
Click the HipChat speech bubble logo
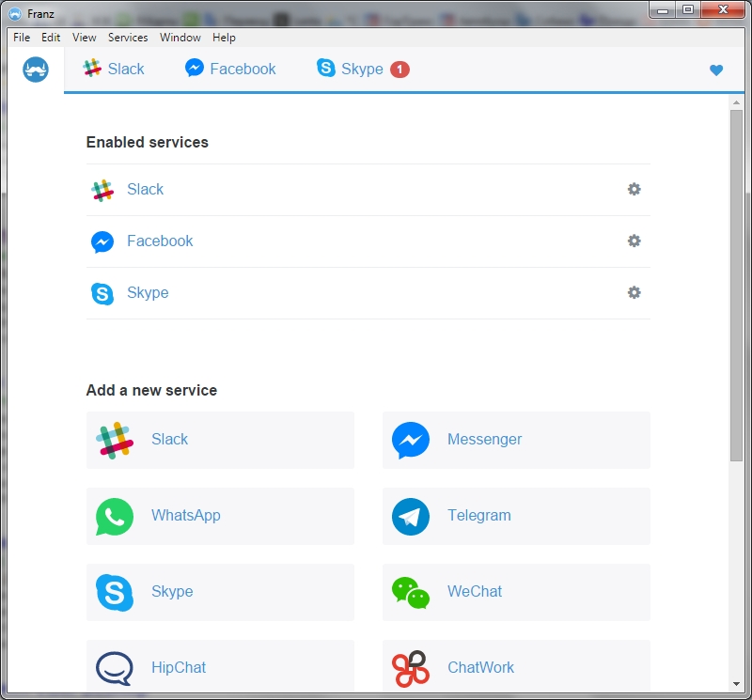(x=115, y=668)
